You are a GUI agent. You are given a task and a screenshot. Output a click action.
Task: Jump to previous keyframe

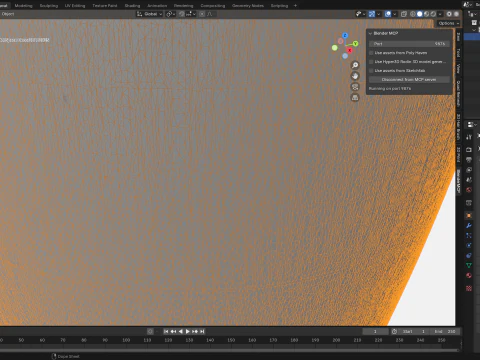173,331
